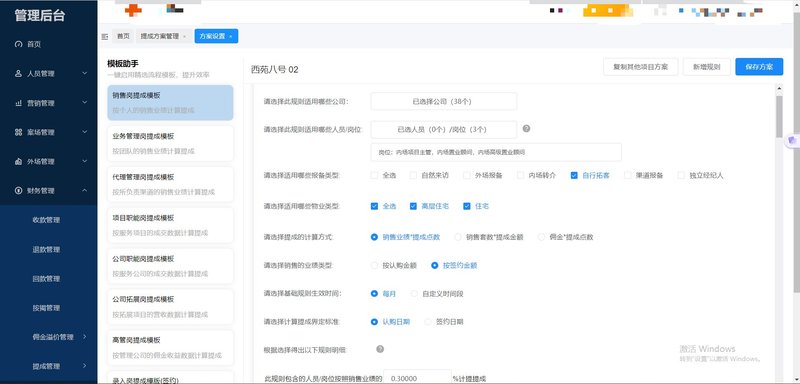Viewport: 800px width, 384px height.
Task: Select the 公司拓展岗提成模板 template card
Action: coord(170,306)
